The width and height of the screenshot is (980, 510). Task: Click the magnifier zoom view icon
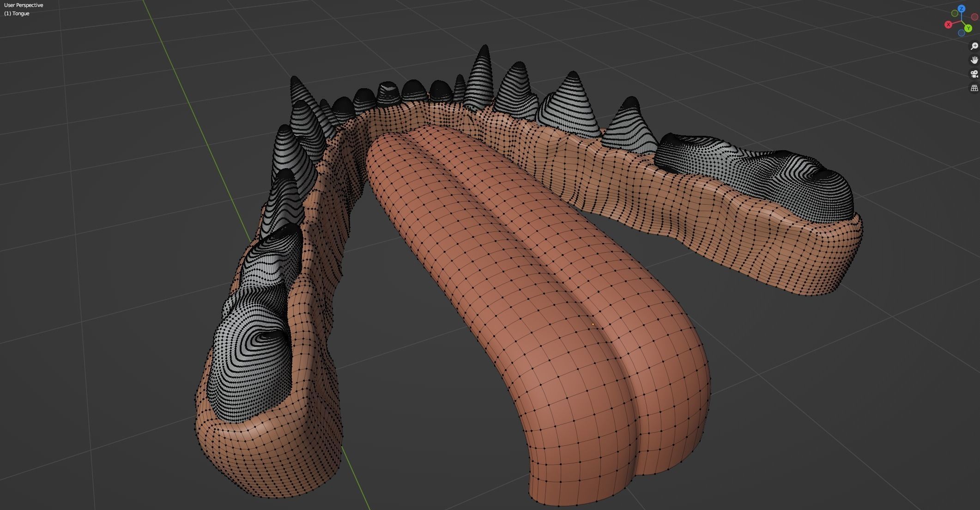(x=974, y=46)
